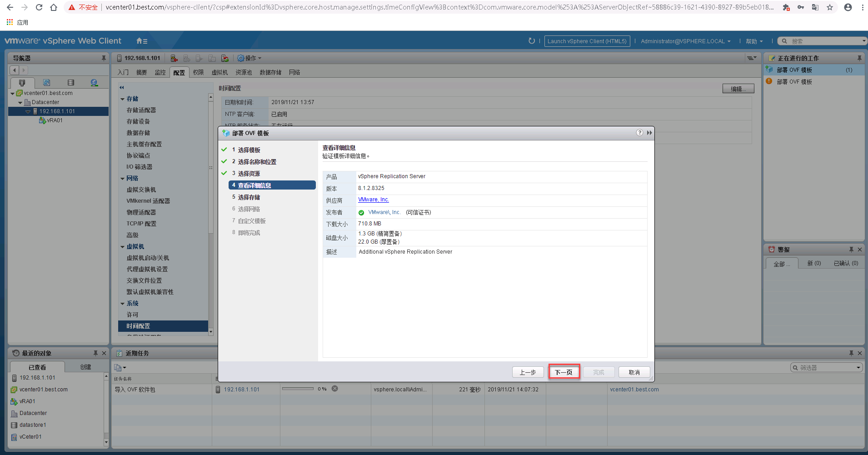Open the help icon in the OVF dialog

[639, 133]
